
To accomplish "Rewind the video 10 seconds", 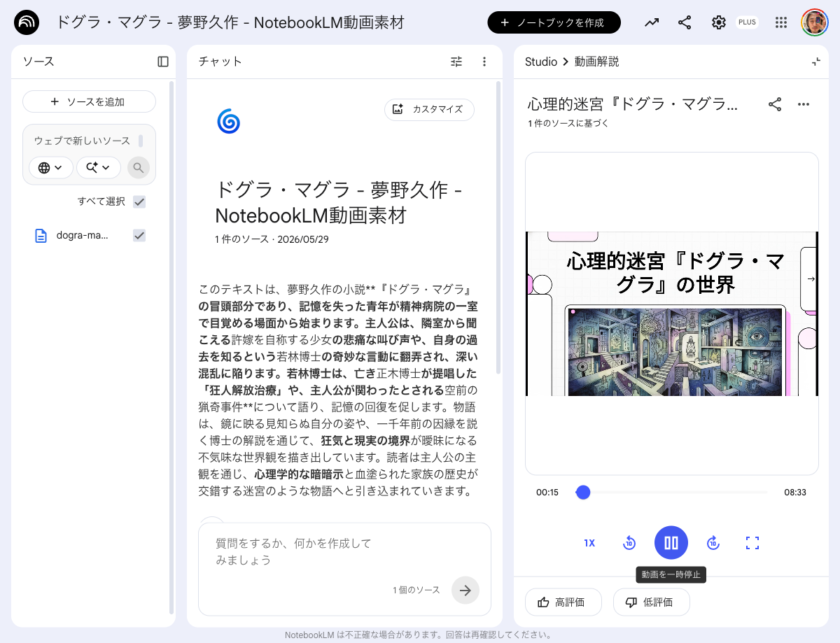I will tap(629, 543).
